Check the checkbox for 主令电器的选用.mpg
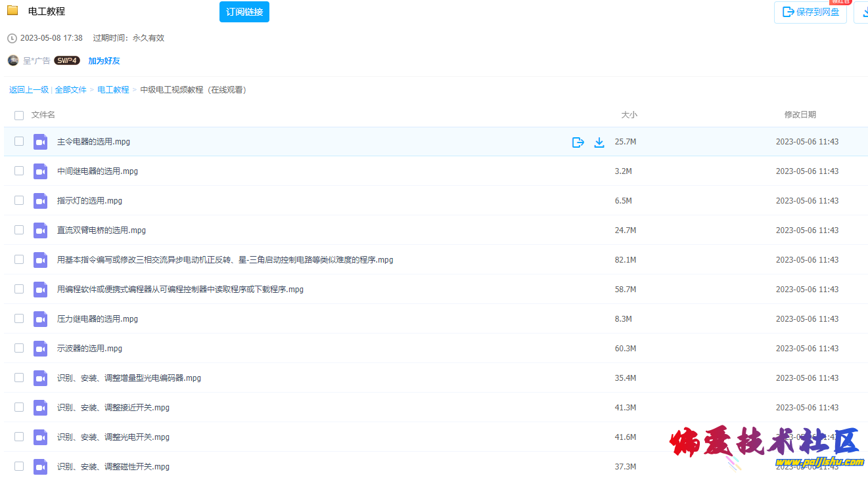868x478 pixels. (x=18, y=141)
